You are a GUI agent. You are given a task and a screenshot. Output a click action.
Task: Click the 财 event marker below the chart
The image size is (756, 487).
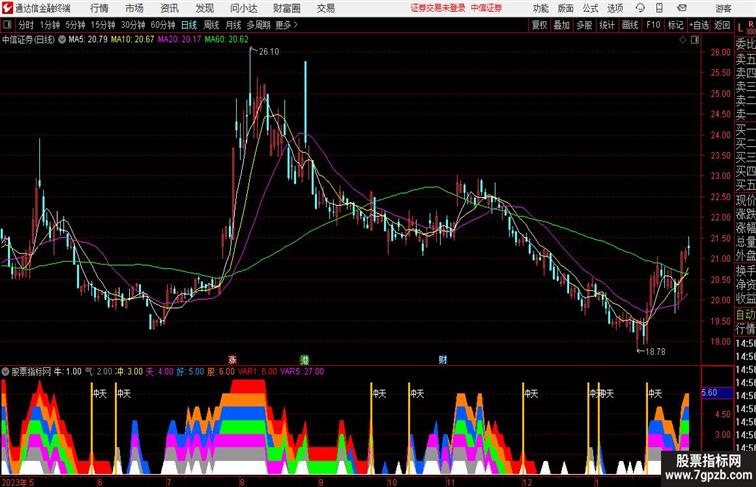pyautogui.click(x=443, y=360)
